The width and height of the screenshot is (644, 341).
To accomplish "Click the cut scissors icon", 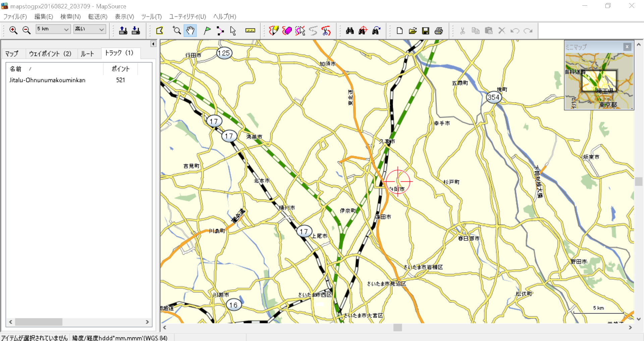I will (463, 31).
